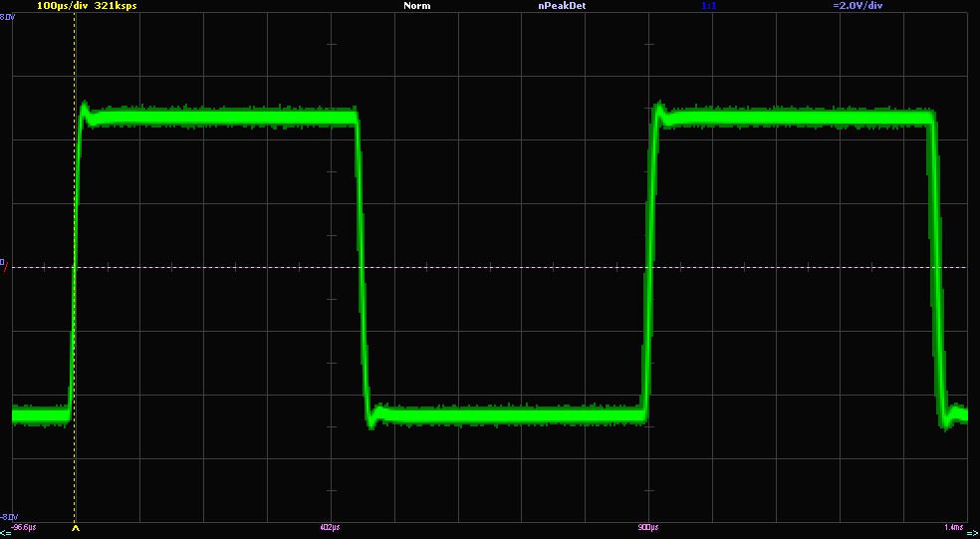Image resolution: width=980 pixels, height=539 pixels.
Task: Click the 2.0V/div vertical scale readout
Action: pos(857,6)
